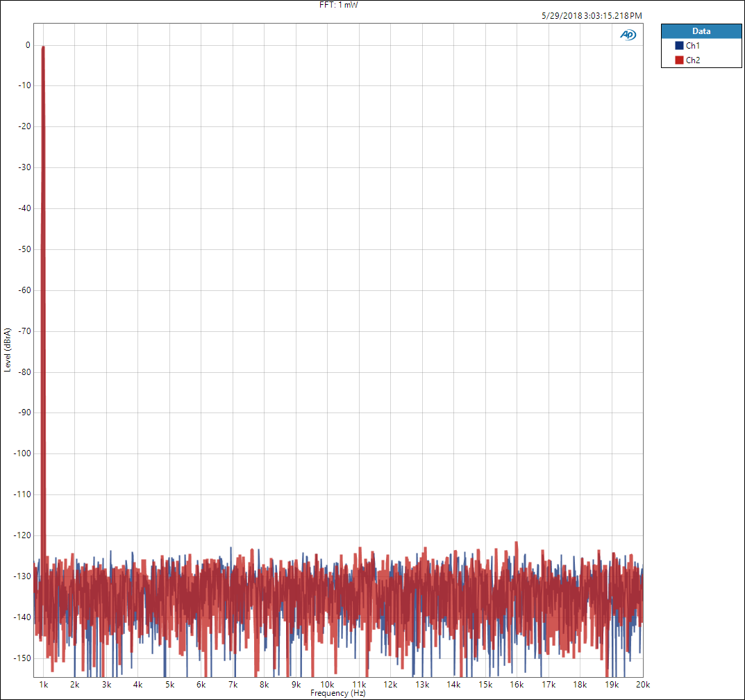Click the 5k frequency axis tick label
Viewport: 745px width, 700px height.
[169, 684]
